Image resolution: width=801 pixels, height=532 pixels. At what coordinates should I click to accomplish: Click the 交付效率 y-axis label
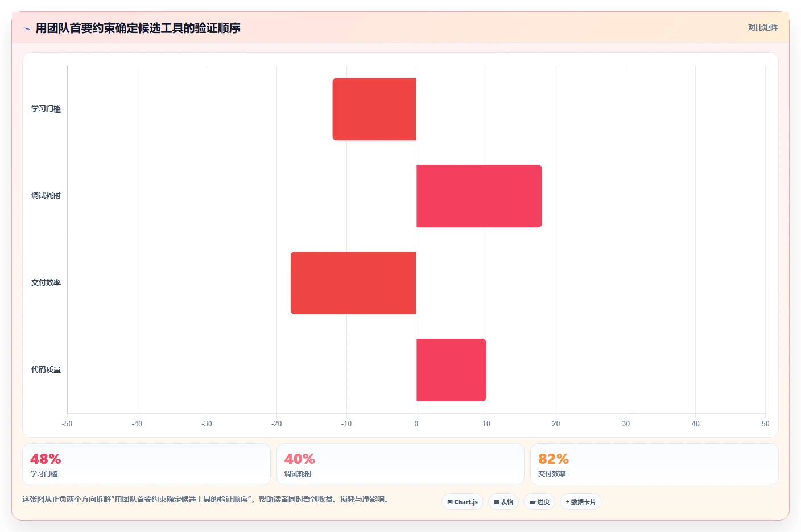[x=46, y=283]
